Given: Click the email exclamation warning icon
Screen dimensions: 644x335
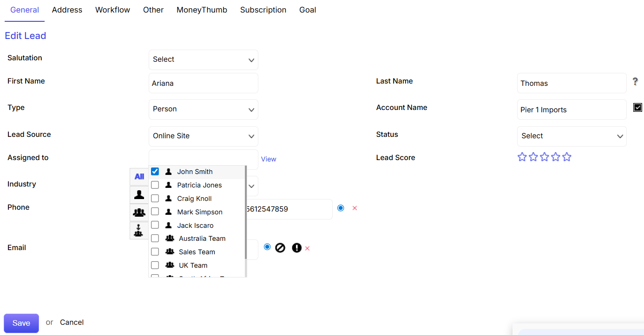Looking at the screenshot, I should pyautogui.click(x=296, y=248).
